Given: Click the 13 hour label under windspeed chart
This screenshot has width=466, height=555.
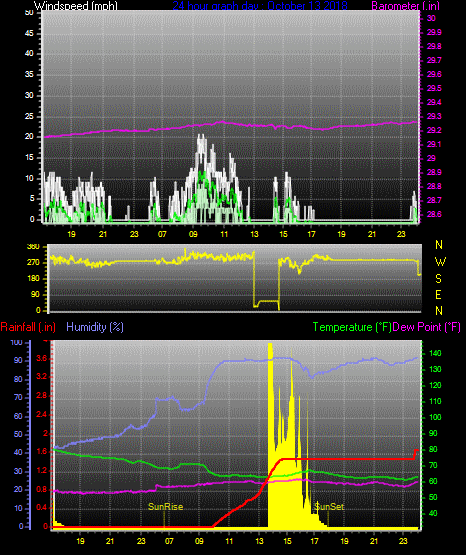Looking at the screenshot, I should pyautogui.click(x=254, y=234).
